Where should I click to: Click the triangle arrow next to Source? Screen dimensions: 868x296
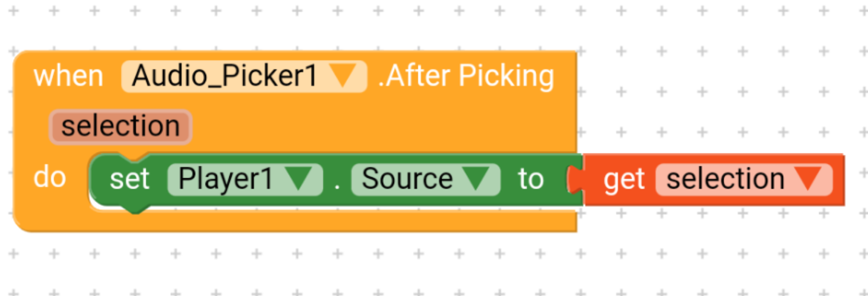tap(477, 178)
